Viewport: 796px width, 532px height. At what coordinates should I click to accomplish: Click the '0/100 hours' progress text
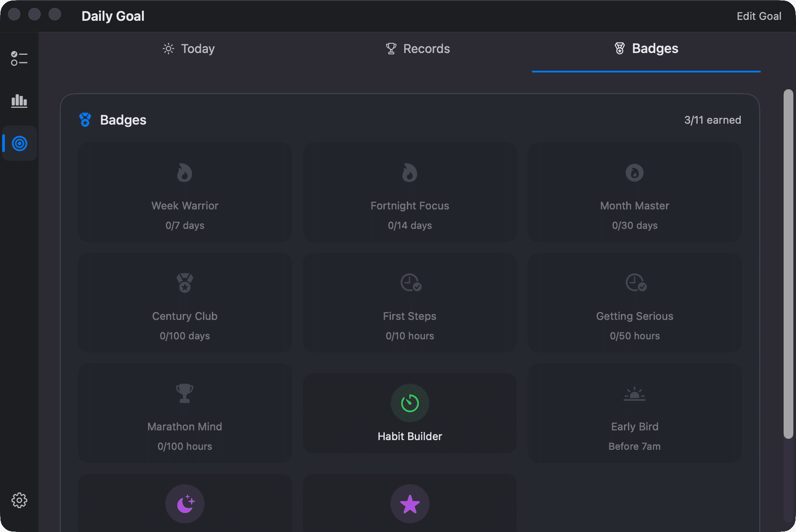tap(185, 446)
